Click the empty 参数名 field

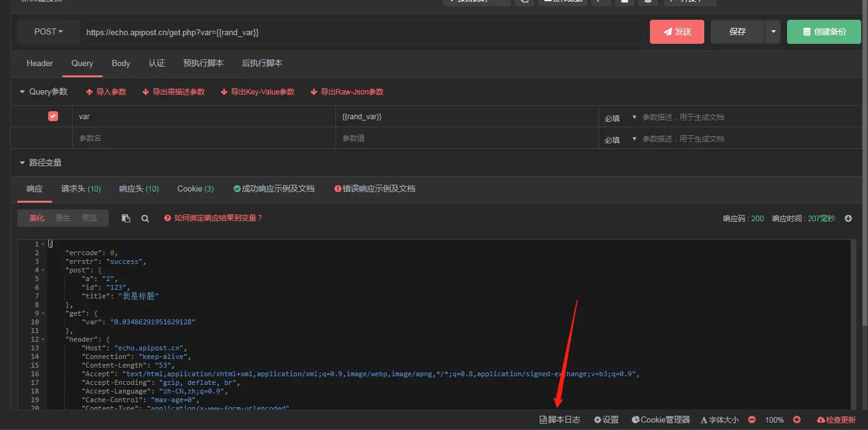[x=204, y=138]
